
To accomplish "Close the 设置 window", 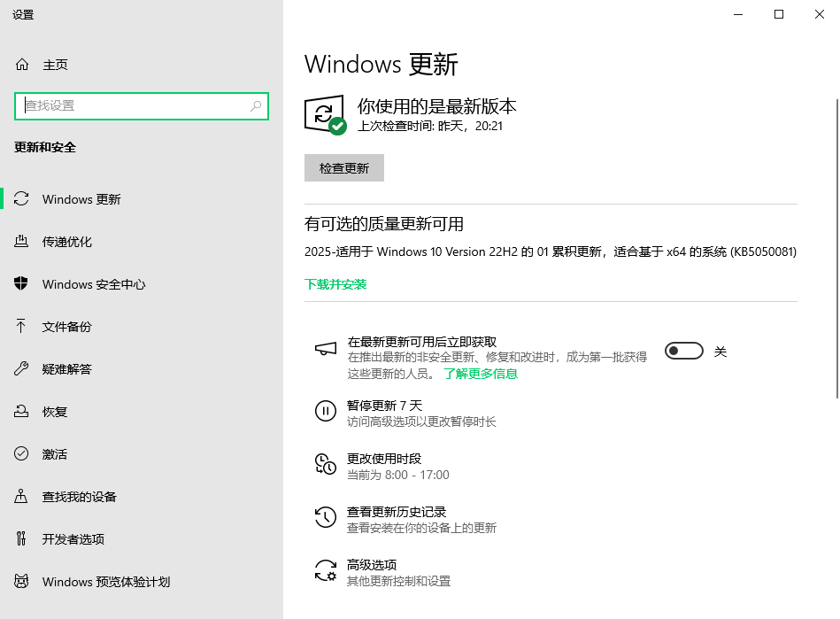I will click(820, 14).
